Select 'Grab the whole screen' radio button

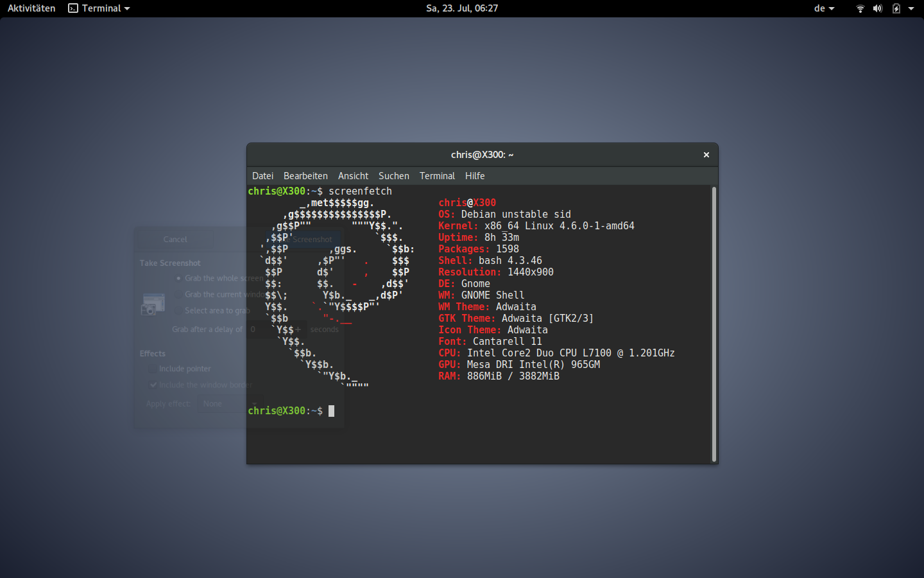click(178, 279)
